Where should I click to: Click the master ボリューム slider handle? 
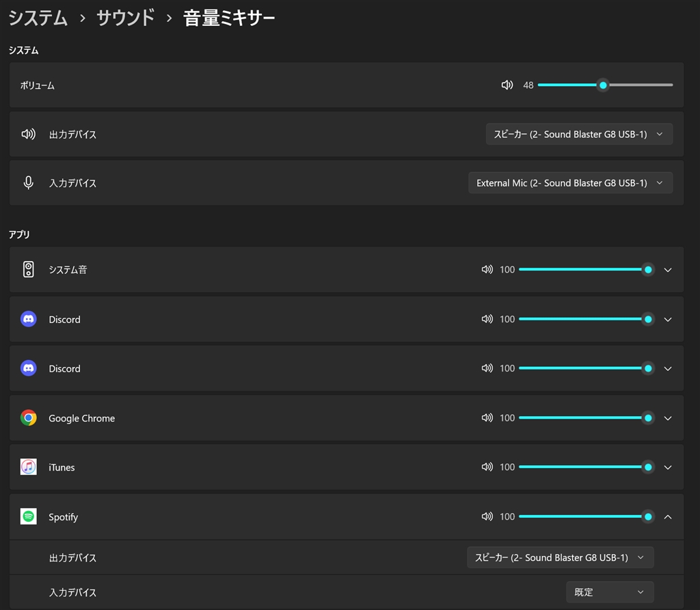coord(603,85)
